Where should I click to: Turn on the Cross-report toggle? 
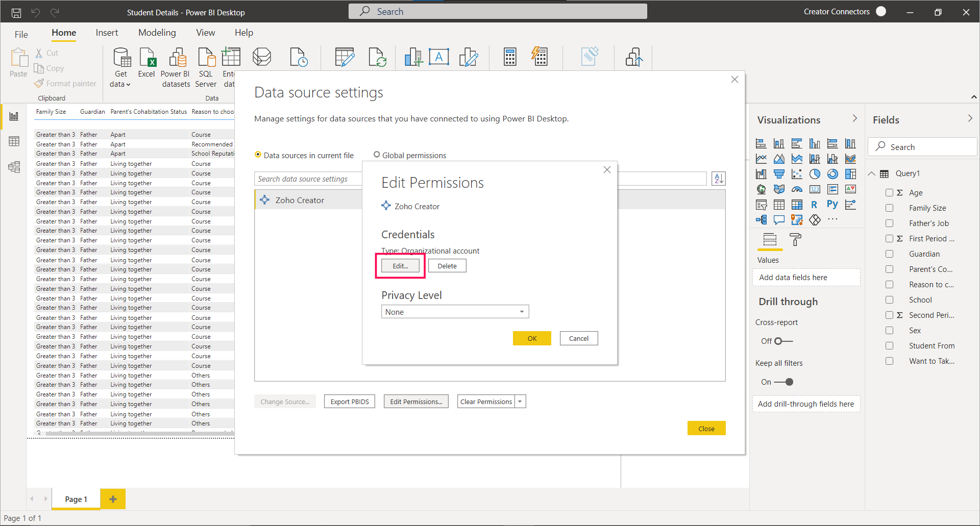(x=783, y=341)
